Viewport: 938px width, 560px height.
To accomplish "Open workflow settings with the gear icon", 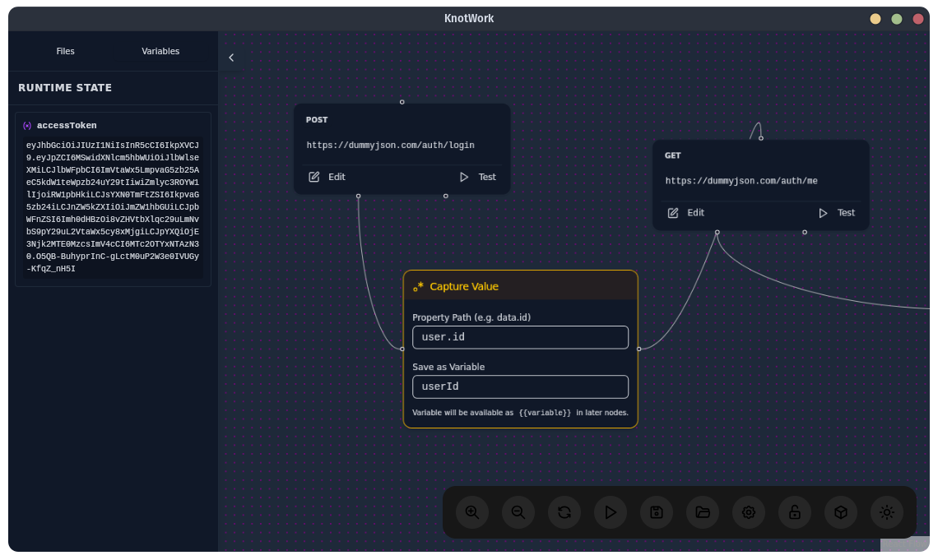I will point(748,511).
